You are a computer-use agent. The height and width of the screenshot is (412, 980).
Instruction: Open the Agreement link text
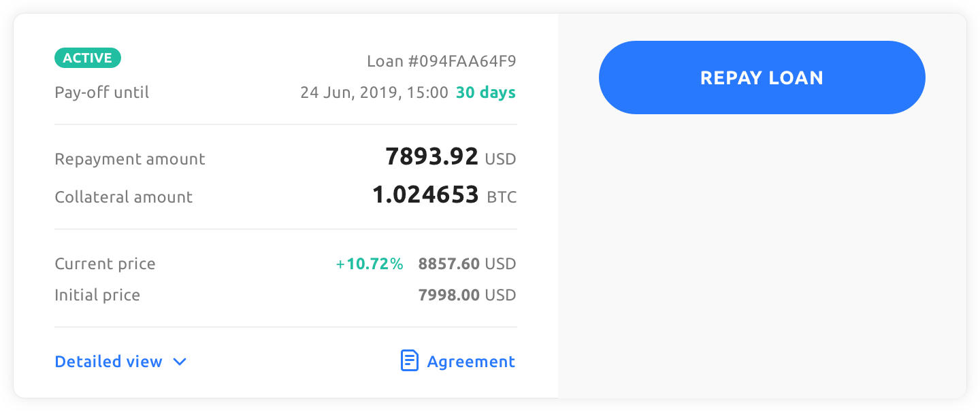click(471, 362)
